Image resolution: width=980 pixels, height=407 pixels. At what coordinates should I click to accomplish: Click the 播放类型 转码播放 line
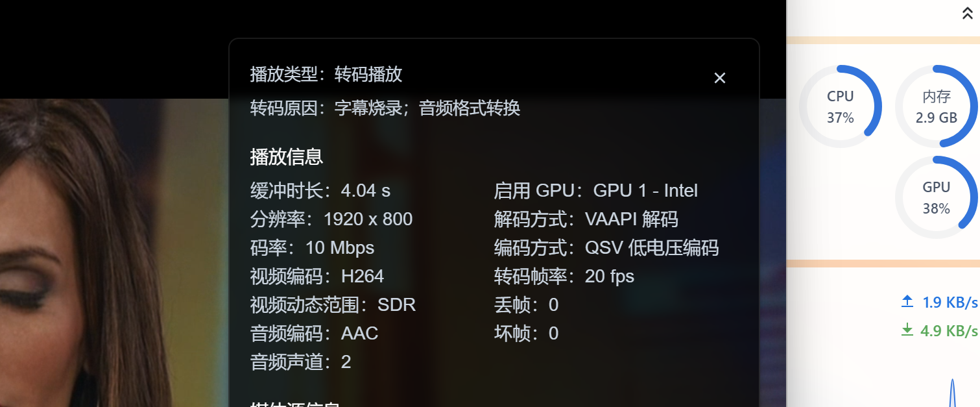[326, 74]
